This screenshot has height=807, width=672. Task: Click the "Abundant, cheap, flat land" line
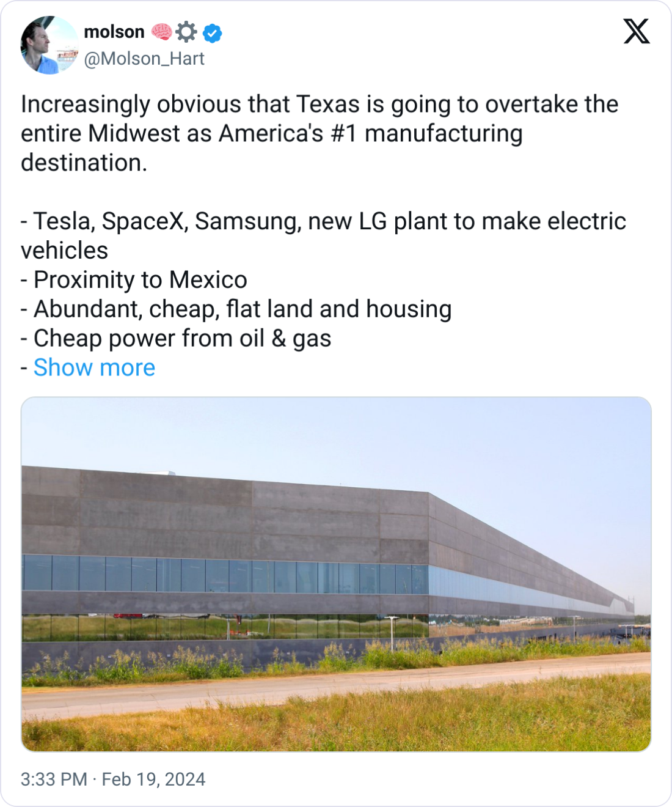(242, 309)
